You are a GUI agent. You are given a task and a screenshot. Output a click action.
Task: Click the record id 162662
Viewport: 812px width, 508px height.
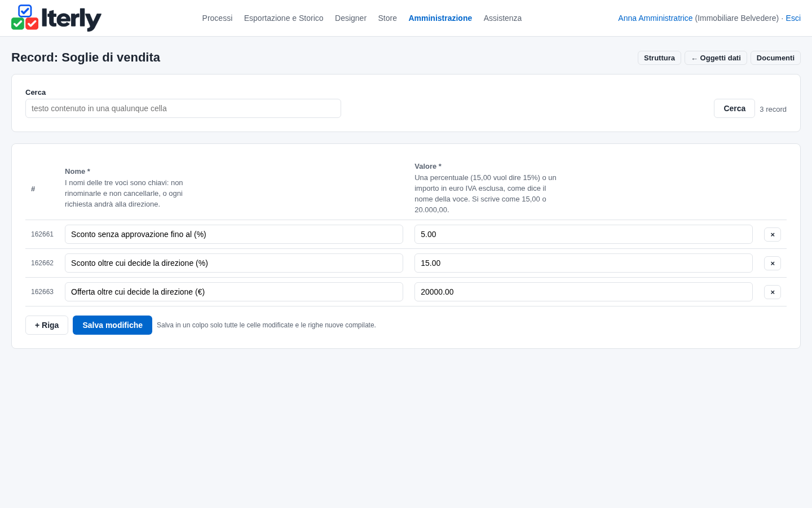(42, 263)
